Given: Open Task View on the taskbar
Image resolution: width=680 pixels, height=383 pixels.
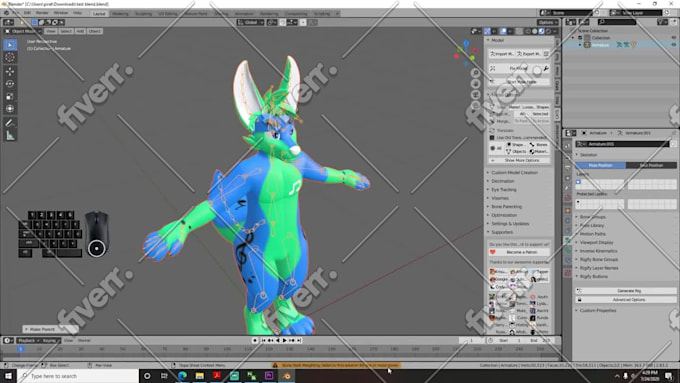Looking at the screenshot, I should (x=164, y=376).
